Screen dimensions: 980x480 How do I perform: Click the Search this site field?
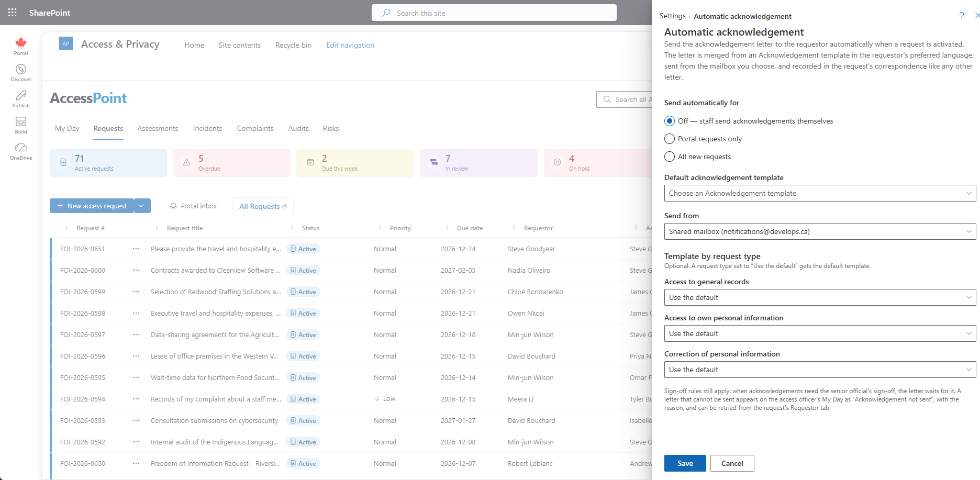click(x=494, y=13)
